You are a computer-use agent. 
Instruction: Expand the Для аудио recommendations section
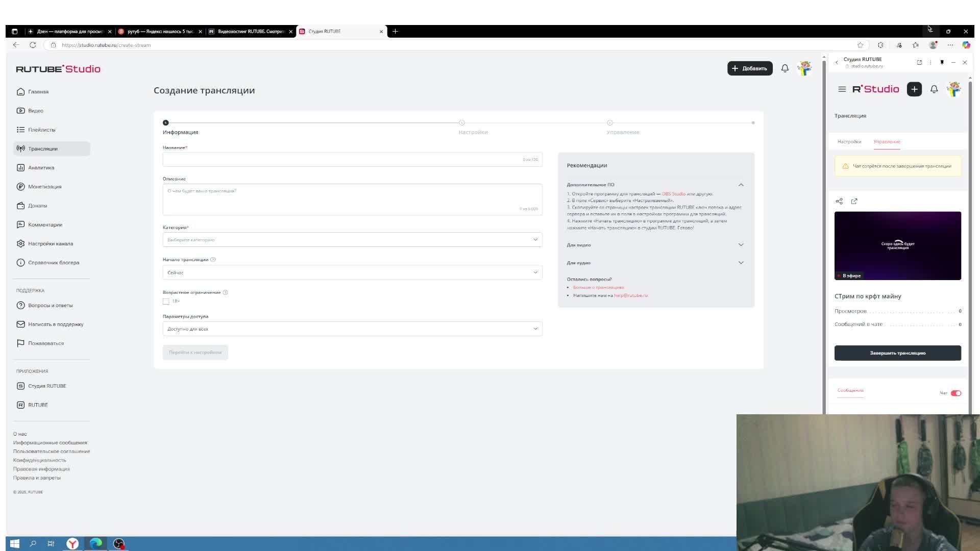(x=741, y=263)
